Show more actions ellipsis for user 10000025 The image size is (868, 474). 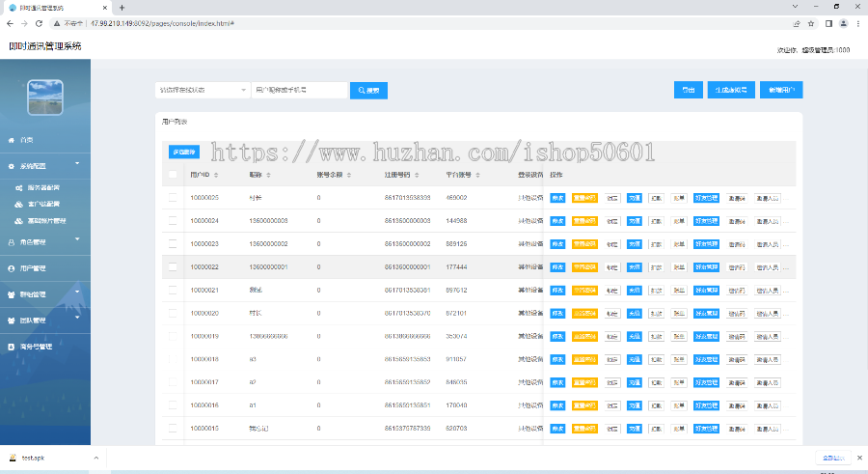click(786, 198)
